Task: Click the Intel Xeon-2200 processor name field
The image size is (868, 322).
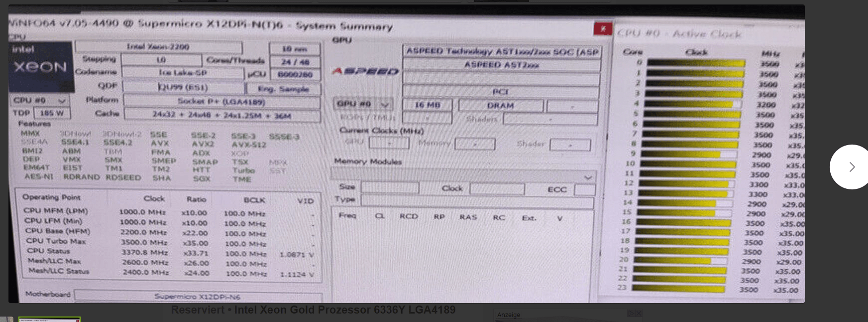Action: tap(159, 47)
